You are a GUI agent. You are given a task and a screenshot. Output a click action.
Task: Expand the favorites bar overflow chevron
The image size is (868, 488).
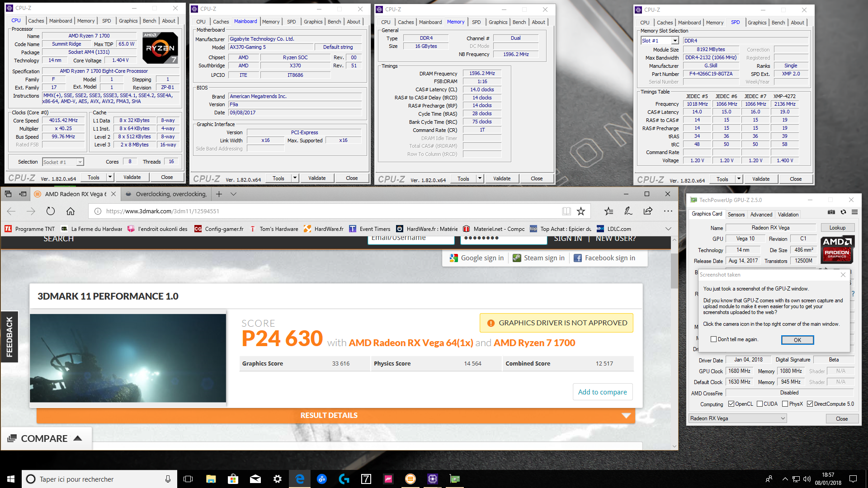click(x=668, y=229)
